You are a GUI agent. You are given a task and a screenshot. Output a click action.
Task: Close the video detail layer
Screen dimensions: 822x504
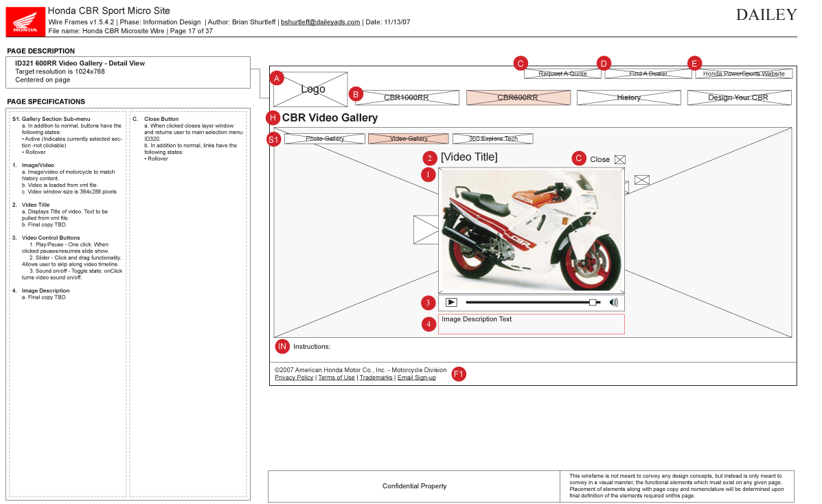(x=620, y=159)
